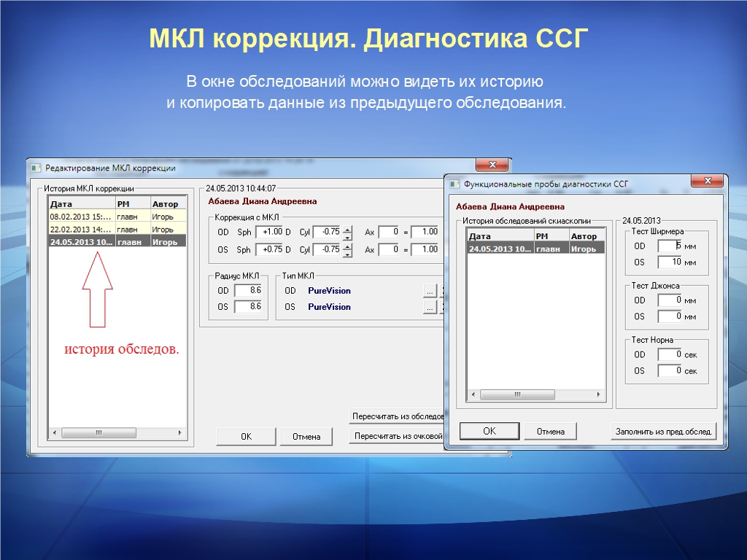747x560 pixels.
Task: Click the OD lens type browse (...) button
Action: tap(430, 291)
